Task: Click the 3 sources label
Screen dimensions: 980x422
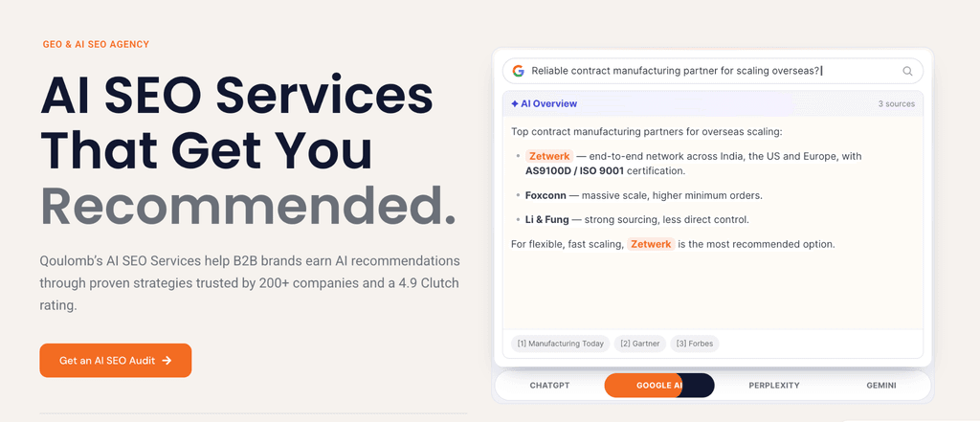Action: click(x=896, y=103)
